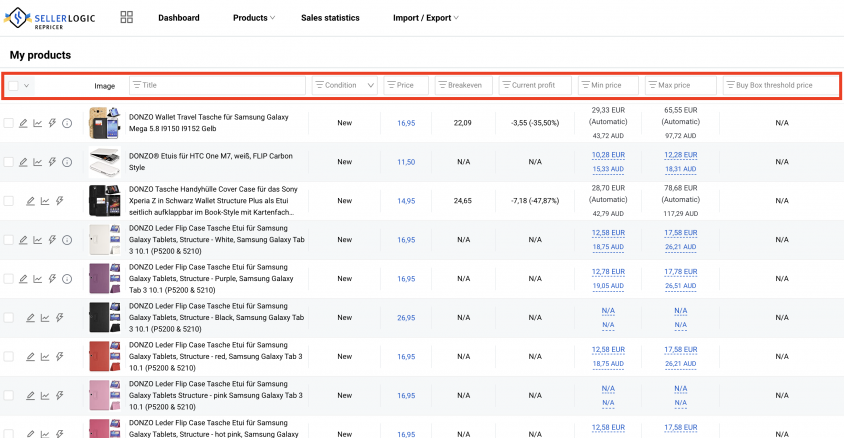844x438 pixels.
Task: Edit the Structure - pink tablet case
Action: (x=31, y=395)
